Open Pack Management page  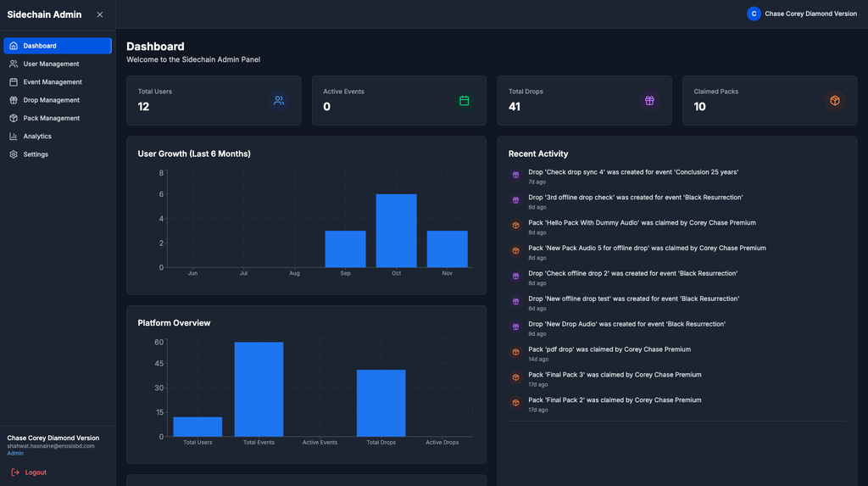click(x=58, y=118)
